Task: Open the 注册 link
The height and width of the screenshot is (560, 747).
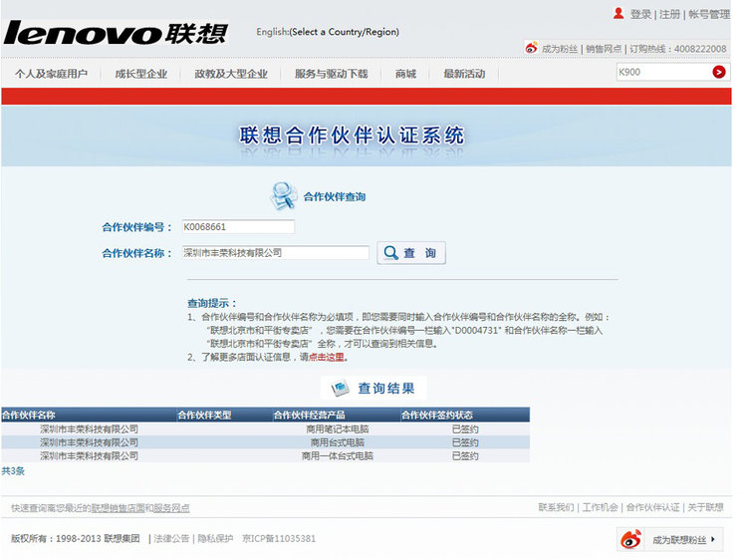Action: (x=669, y=14)
